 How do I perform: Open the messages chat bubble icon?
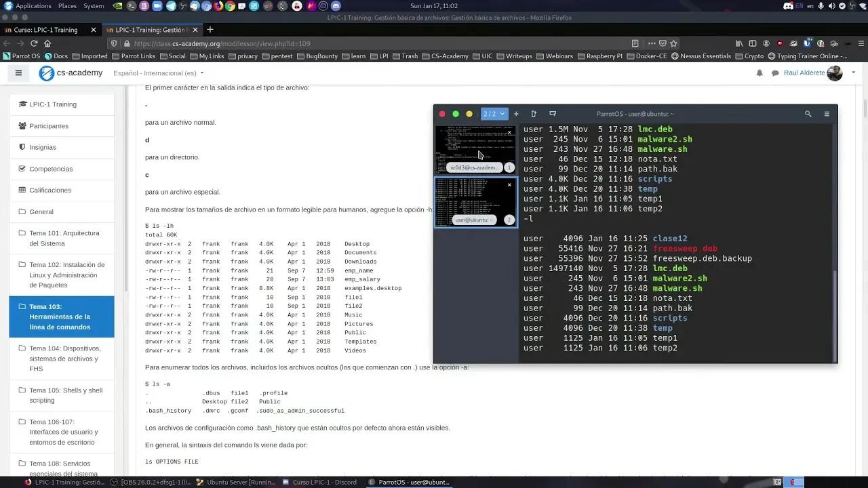[x=774, y=73]
